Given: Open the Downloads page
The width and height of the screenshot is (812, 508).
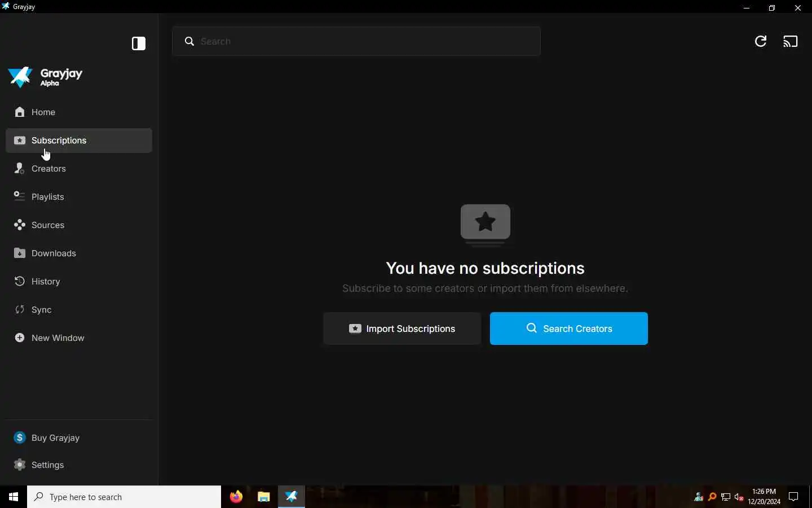Looking at the screenshot, I should pyautogui.click(x=79, y=253).
